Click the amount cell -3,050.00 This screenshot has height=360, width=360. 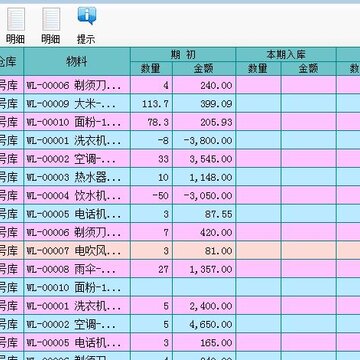pos(204,195)
